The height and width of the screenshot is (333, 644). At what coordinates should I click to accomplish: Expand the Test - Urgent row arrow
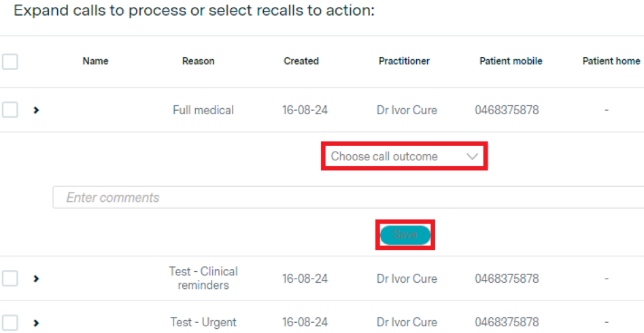pos(36,322)
